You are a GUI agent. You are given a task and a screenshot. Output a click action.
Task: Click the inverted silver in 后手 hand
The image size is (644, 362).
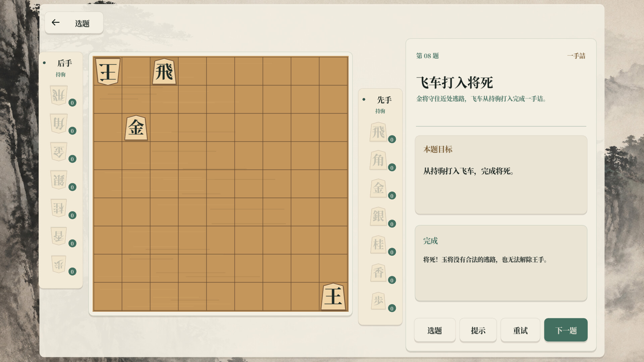pos(59,180)
